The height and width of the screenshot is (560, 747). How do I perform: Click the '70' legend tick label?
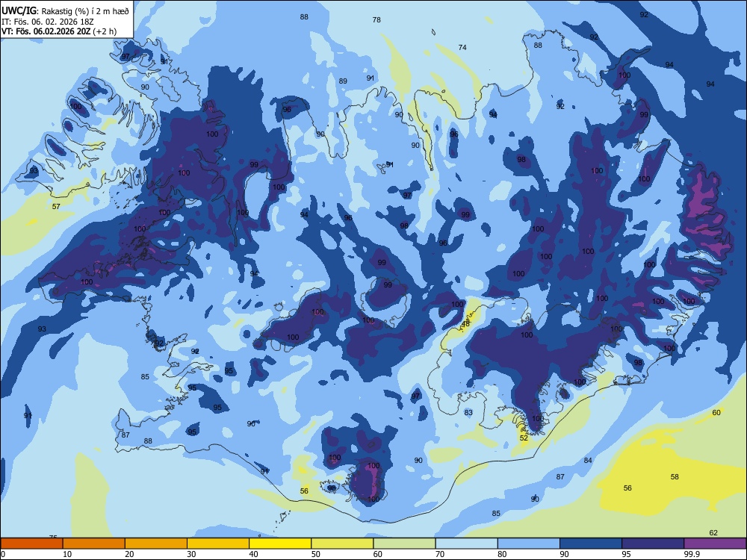440,554
